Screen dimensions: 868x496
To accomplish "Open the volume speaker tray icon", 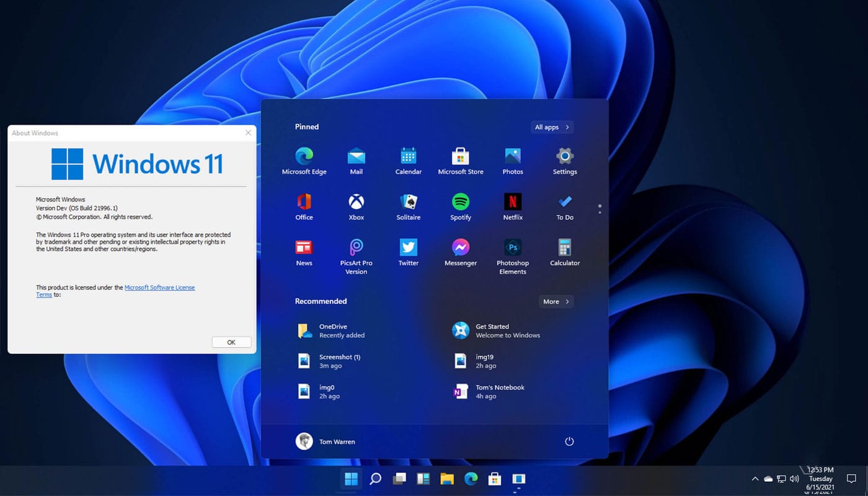I will coord(794,479).
